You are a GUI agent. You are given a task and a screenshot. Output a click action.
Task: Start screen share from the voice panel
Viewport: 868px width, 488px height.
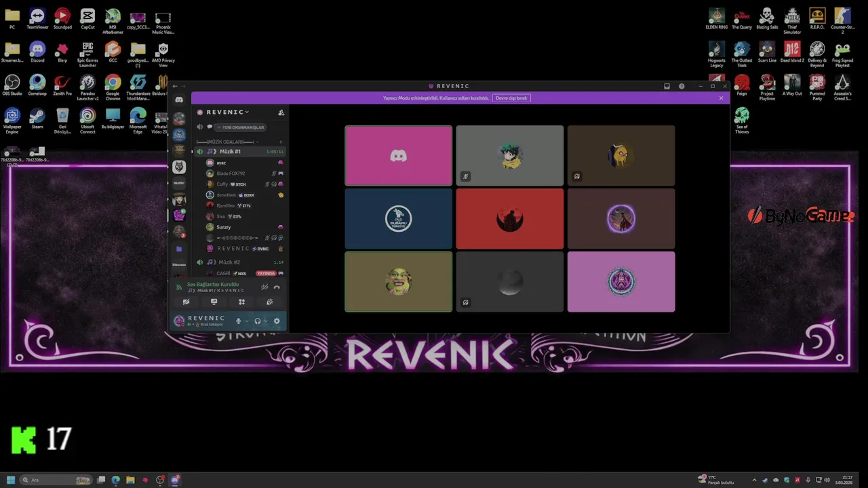point(214,302)
